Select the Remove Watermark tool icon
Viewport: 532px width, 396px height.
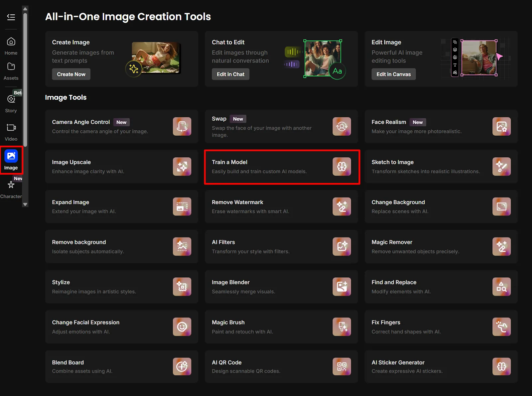(x=341, y=206)
